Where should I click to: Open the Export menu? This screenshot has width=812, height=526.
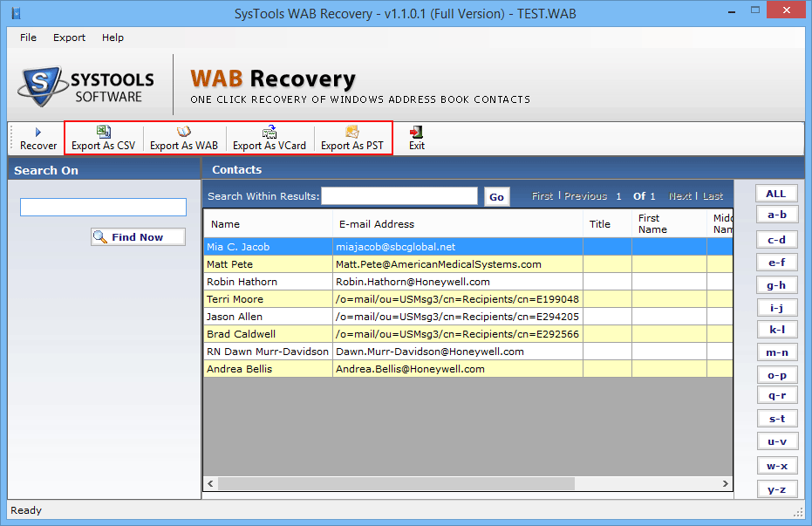pos(69,38)
